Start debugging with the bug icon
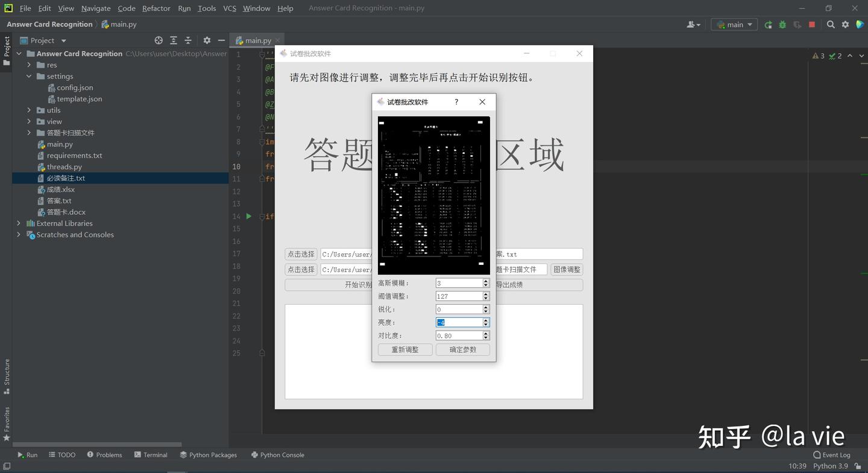Viewport: 868px width, 473px height. (x=782, y=24)
